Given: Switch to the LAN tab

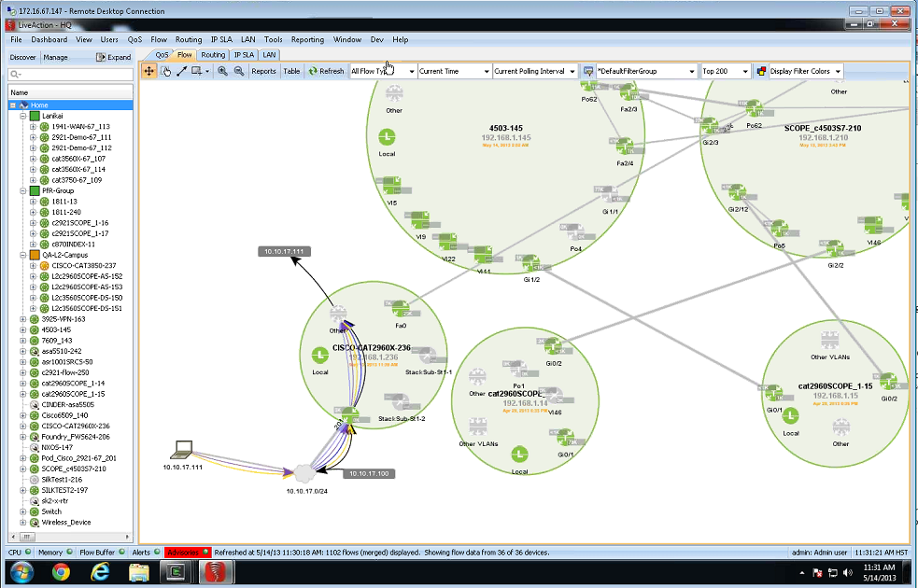Looking at the screenshot, I should (x=269, y=55).
